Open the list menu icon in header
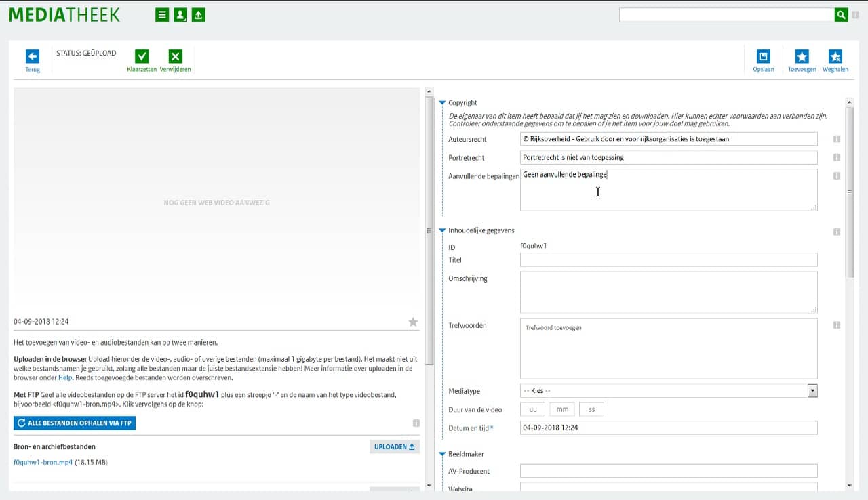Screen dimensions: 868x500 (x=162, y=15)
